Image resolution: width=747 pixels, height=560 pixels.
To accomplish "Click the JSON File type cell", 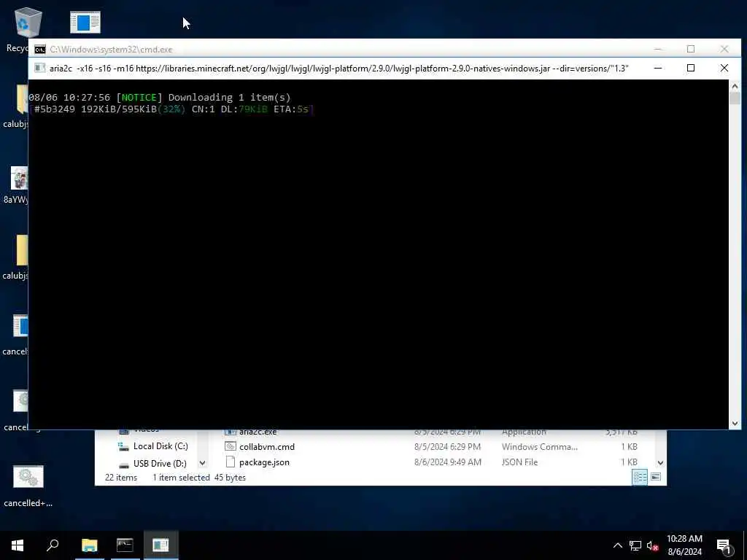I will click(519, 462).
